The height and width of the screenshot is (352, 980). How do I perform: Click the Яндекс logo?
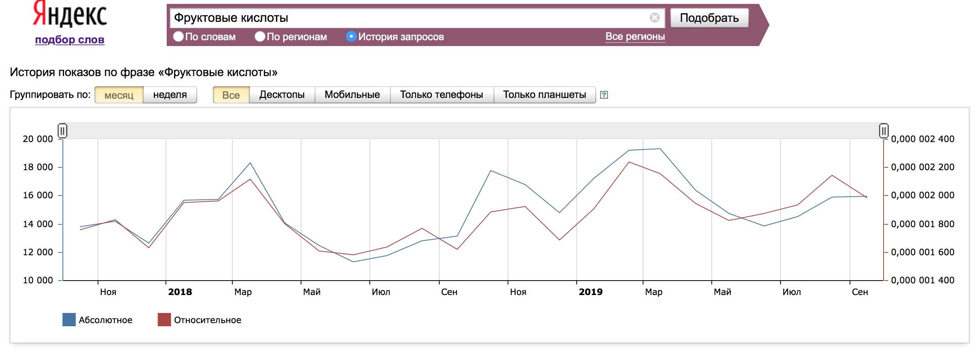click(70, 14)
